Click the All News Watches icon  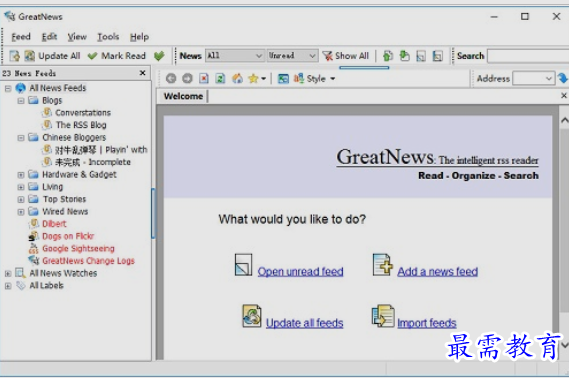click(x=21, y=273)
